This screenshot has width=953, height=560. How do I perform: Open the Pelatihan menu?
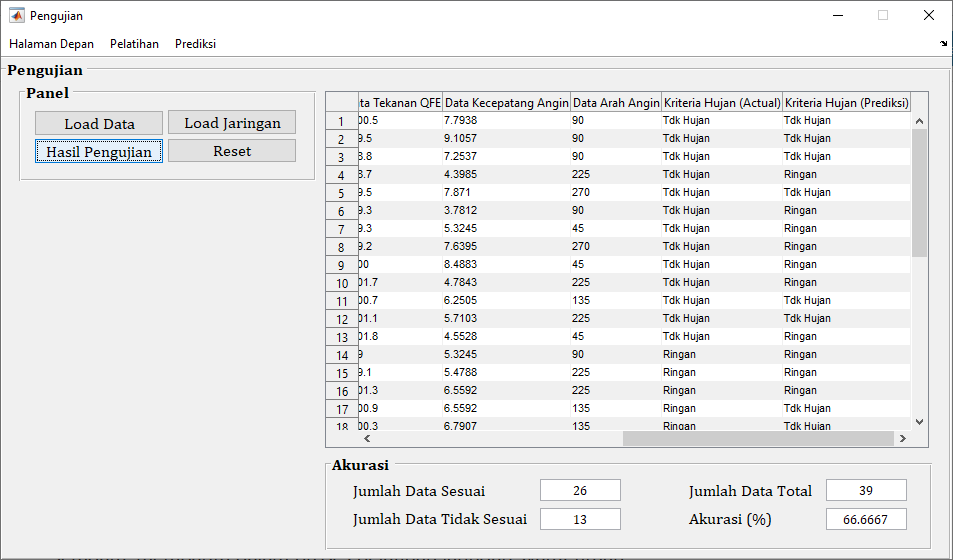pos(134,44)
